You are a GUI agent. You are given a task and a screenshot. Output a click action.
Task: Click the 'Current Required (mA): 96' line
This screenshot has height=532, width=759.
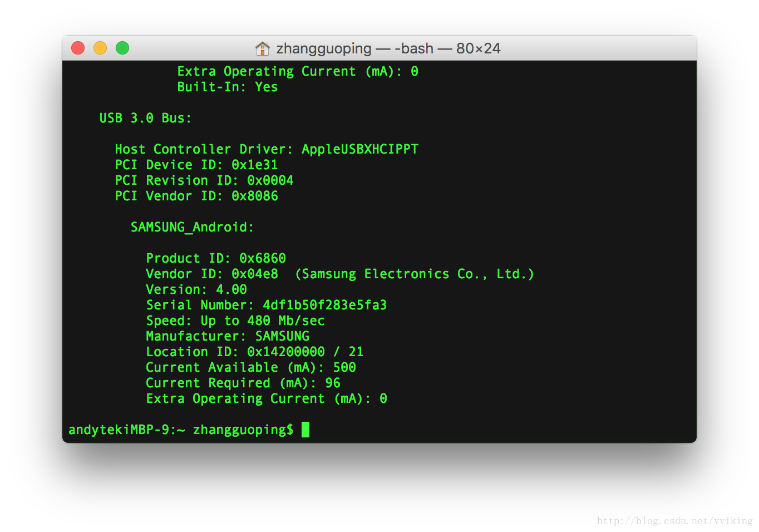click(243, 383)
